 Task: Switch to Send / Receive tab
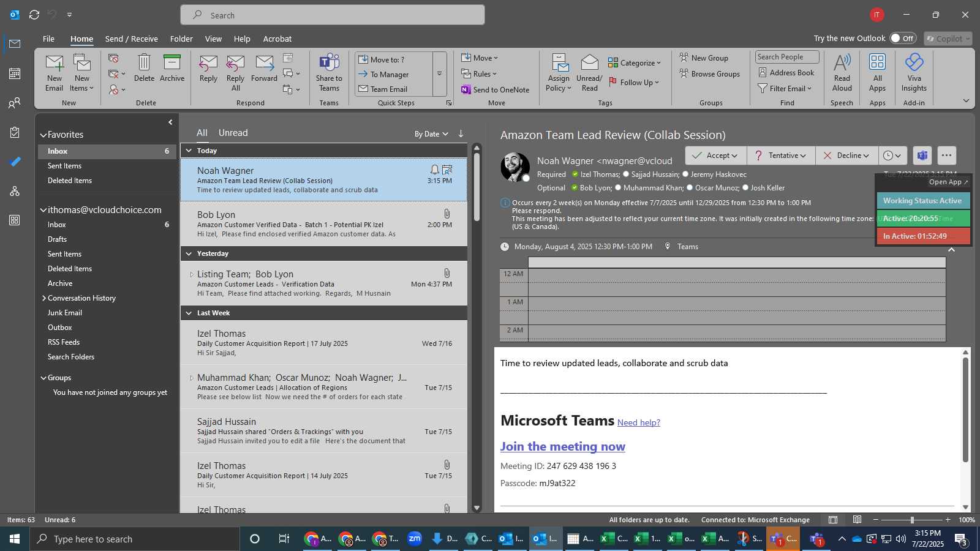pyautogui.click(x=132, y=39)
